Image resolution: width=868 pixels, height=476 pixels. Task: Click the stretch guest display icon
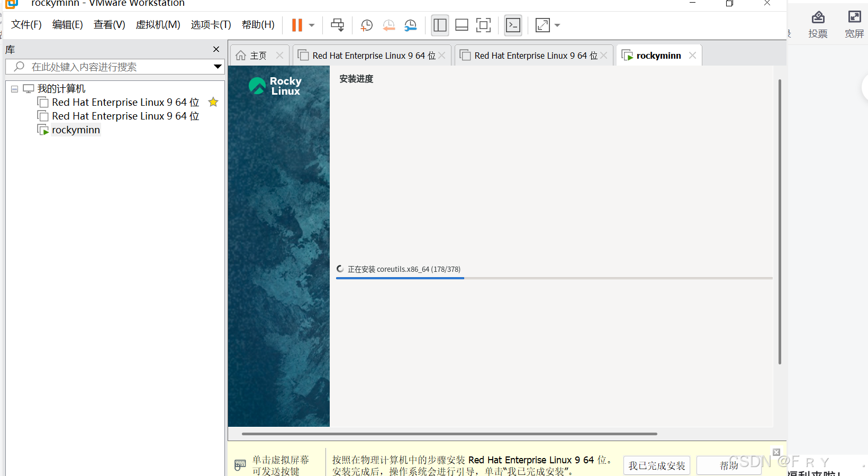click(x=542, y=25)
